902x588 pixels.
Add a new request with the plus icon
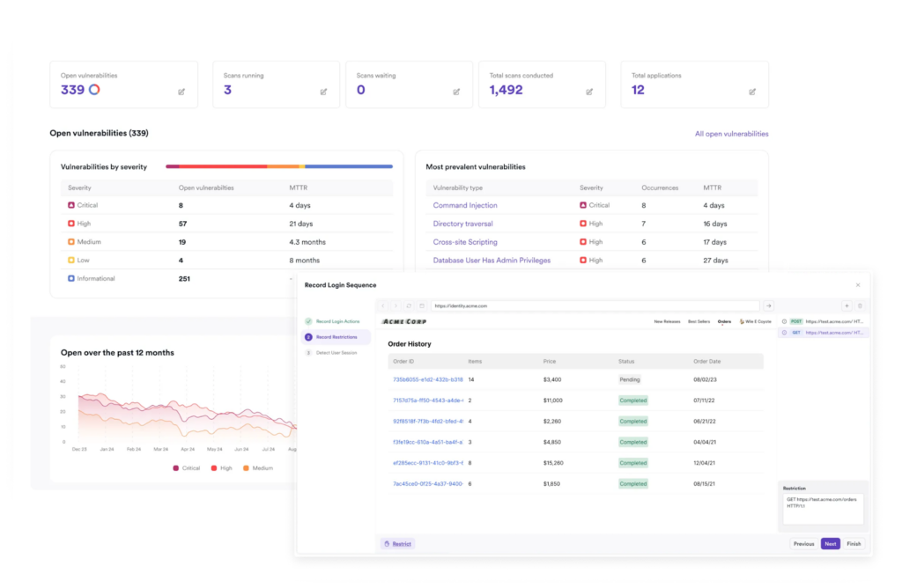click(x=847, y=305)
